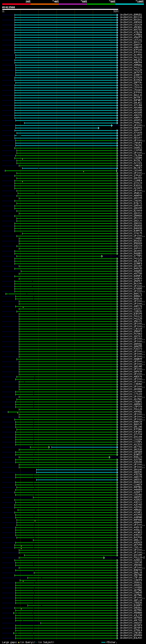Select hit UniRef100_Q86LX7
The height and width of the screenshot is (644, 146).
(x=131, y=540)
